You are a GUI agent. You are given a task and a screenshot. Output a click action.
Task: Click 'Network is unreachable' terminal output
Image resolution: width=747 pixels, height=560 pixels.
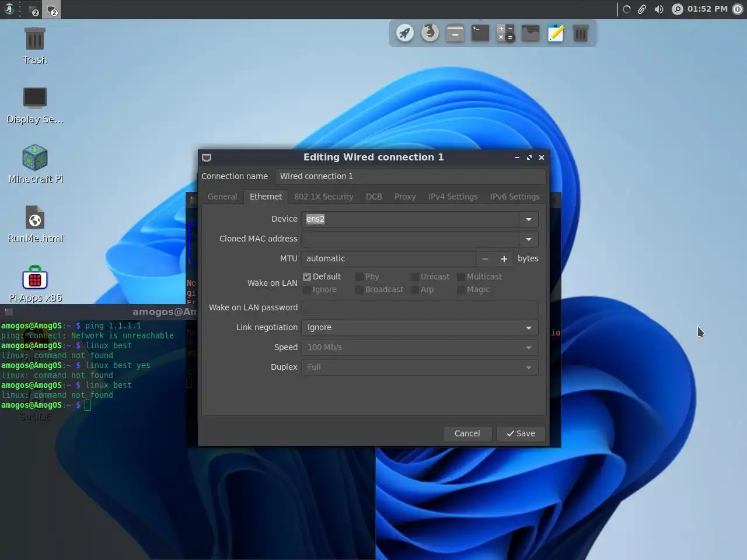click(x=122, y=336)
